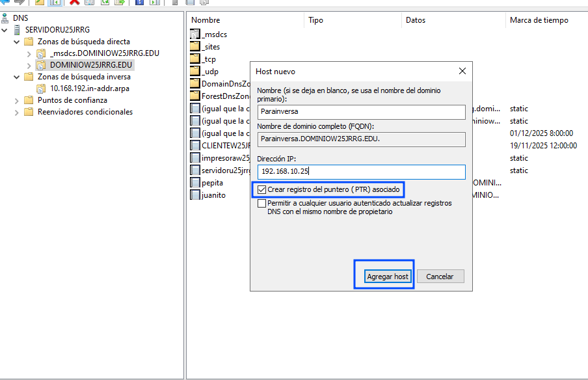Click the Puntos de confianza folder icon

coord(29,100)
